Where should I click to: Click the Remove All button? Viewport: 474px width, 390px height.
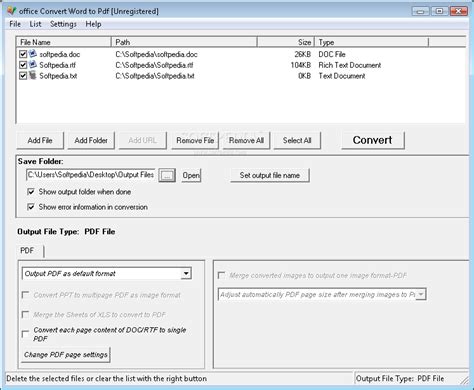(246, 140)
